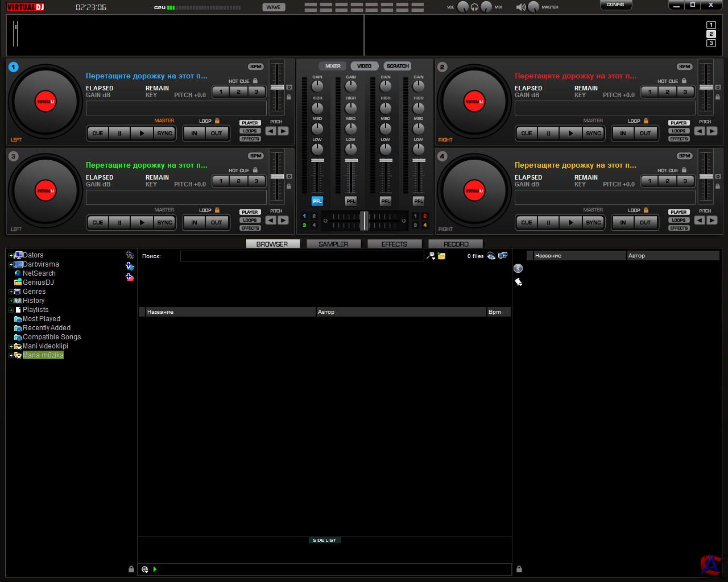Screen dimensions: 728x582
Task: Click the browser panel lock icon bottom-left
Action: [131, 569]
